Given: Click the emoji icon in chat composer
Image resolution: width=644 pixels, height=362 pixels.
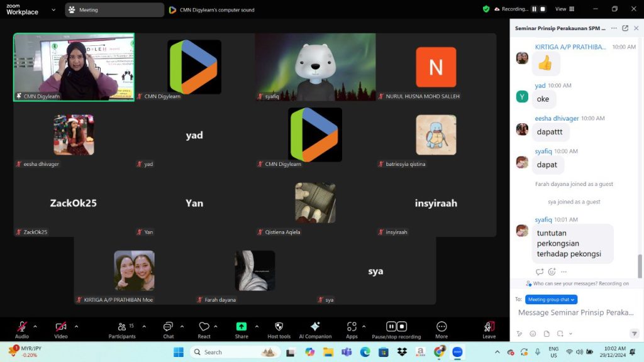Looking at the screenshot, I should [533, 334].
